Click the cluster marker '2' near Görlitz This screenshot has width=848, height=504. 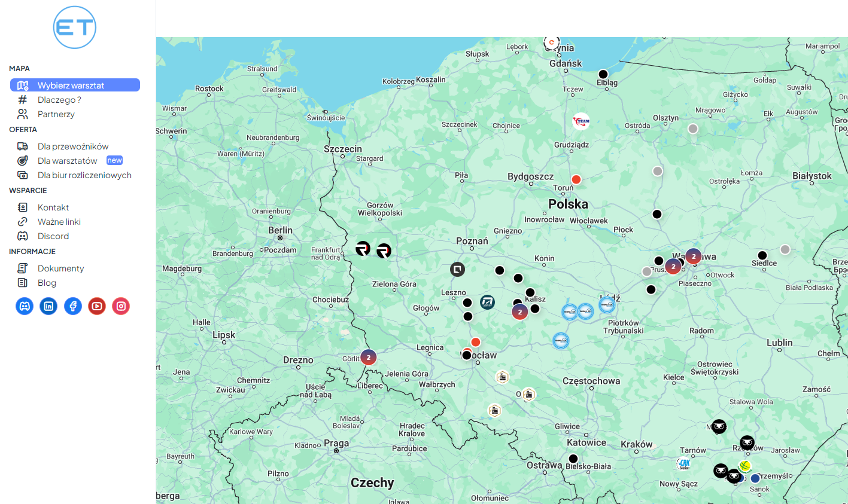[369, 358]
